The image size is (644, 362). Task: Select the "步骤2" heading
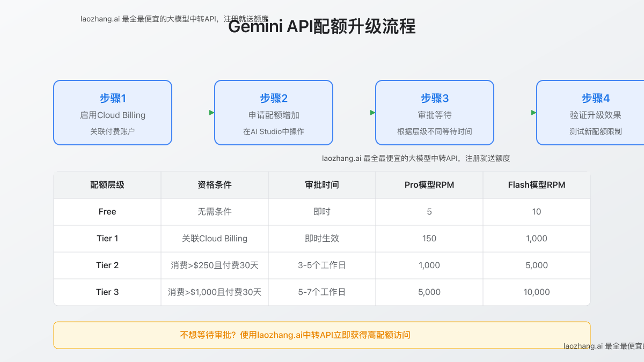(x=274, y=98)
